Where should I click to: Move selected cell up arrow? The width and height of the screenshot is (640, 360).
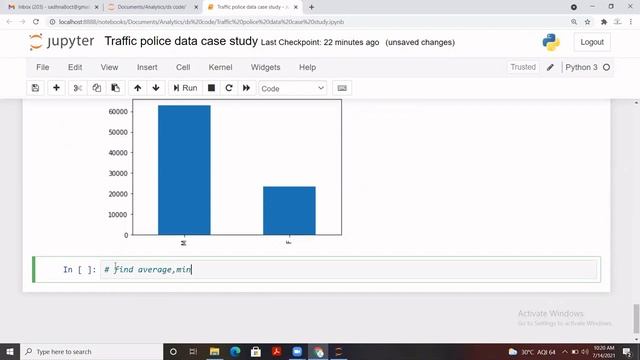138,88
